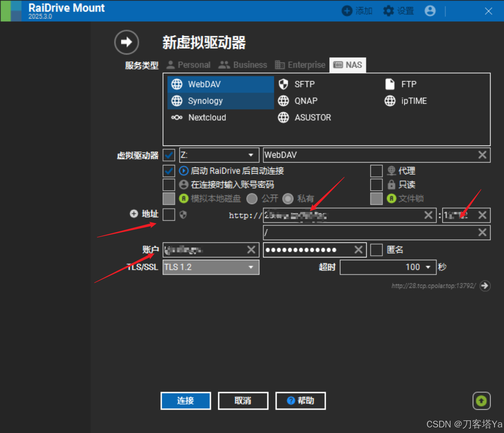The image size is (504, 433).
Task: Open the user account icon
Action: 430,11
